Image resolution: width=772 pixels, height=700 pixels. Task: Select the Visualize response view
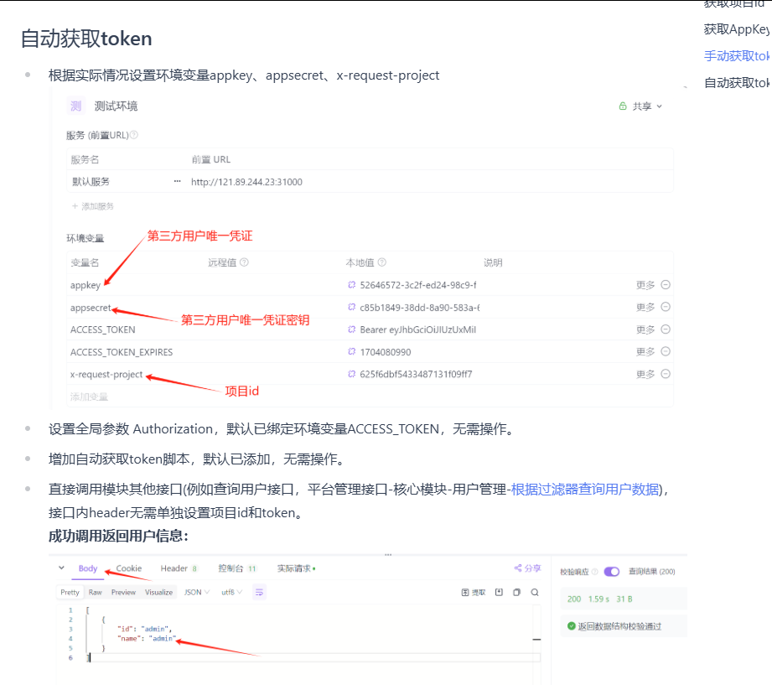point(158,592)
